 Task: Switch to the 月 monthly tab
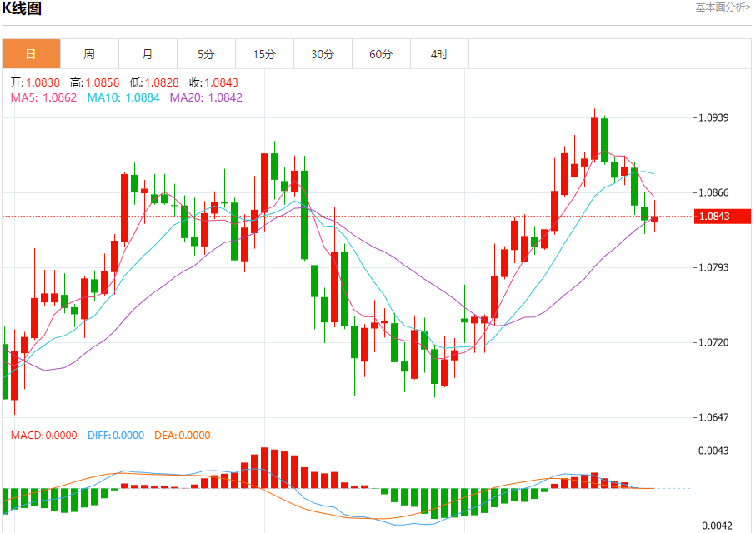148,54
